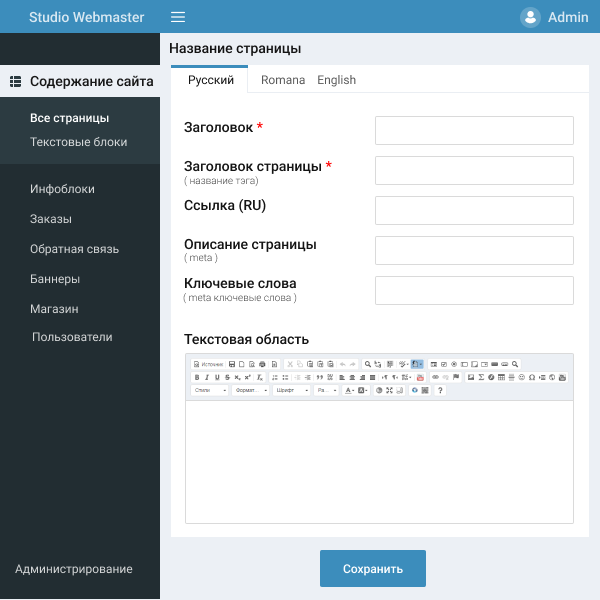The height and width of the screenshot is (600, 600).
Task: Switch to the Romana language tab
Action: coord(283,80)
